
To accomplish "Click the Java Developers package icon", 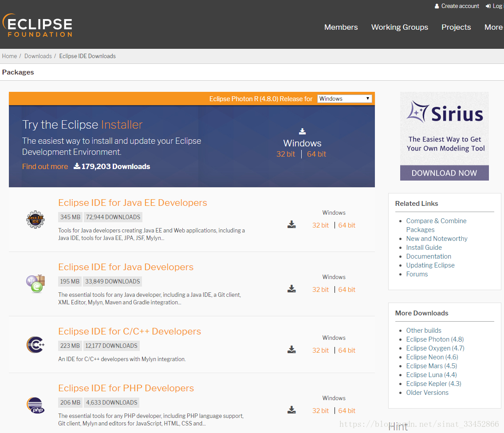I will (35, 284).
